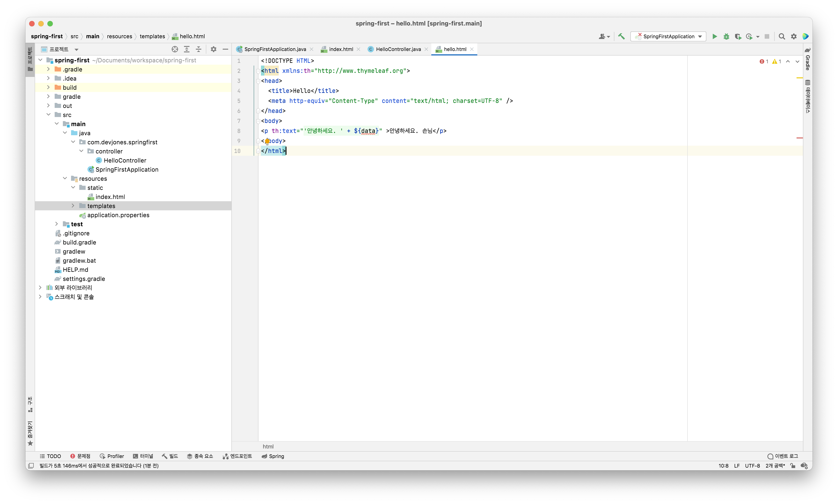Expand the templates folder
Image resolution: width=838 pixels, height=504 pixels.
(x=73, y=206)
